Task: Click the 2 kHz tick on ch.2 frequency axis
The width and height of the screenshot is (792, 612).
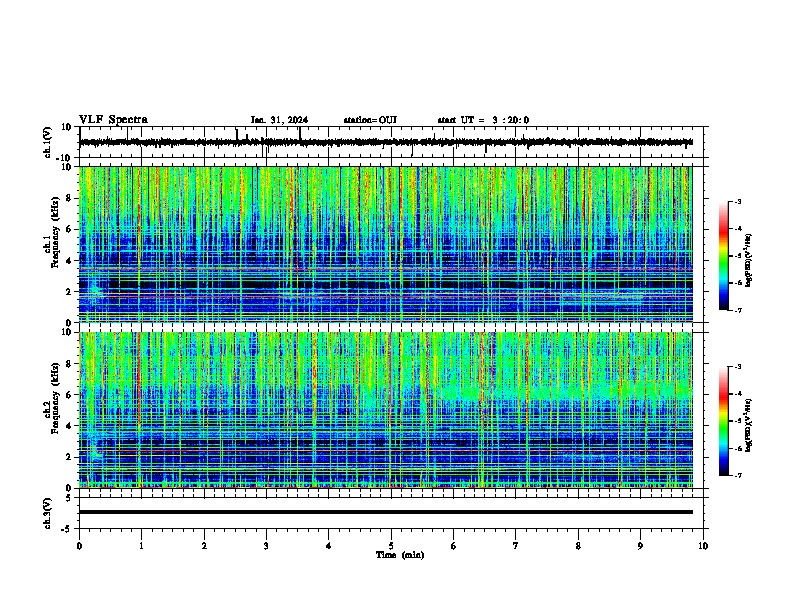Action: point(69,457)
